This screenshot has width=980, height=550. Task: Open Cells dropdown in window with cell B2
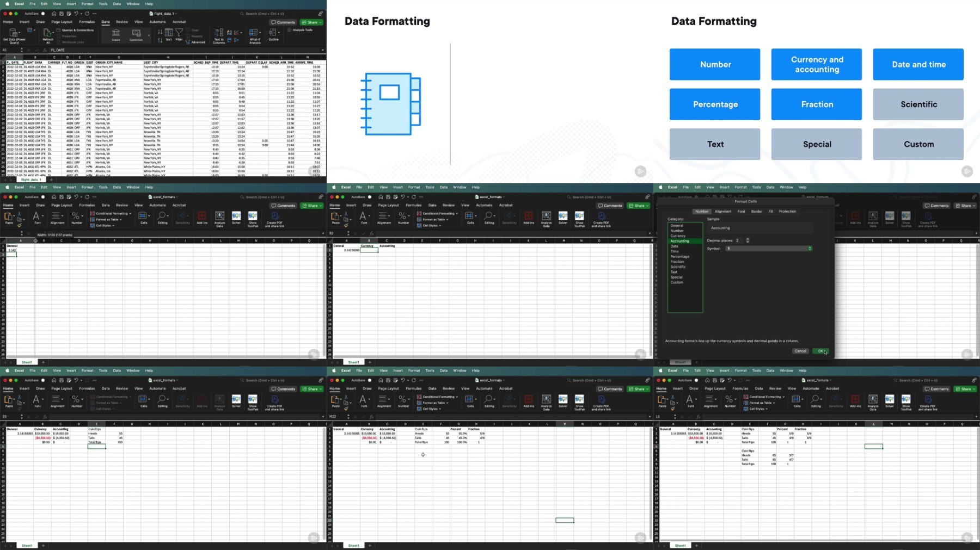470,218
